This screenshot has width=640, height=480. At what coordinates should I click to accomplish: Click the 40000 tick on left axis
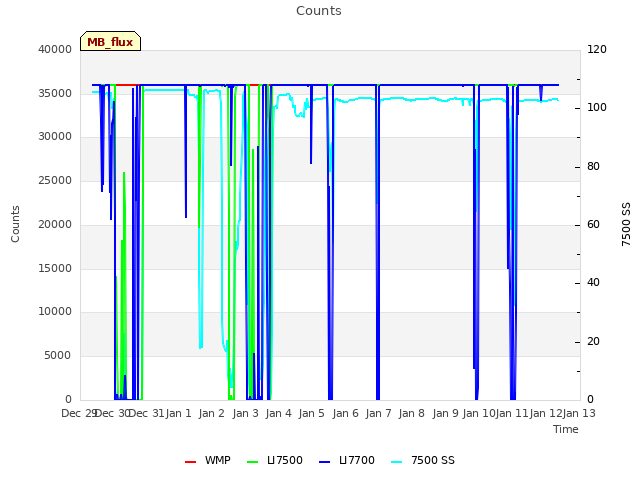tap(55, 49)
